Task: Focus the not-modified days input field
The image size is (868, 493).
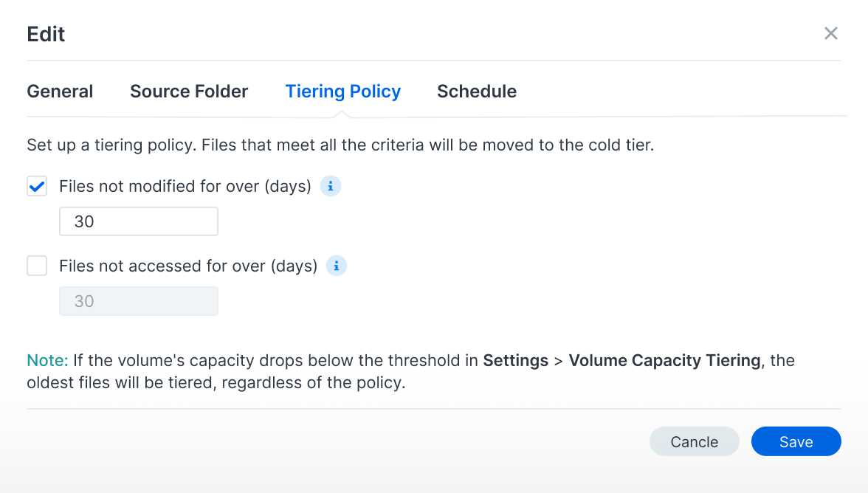Action: tap(139, 221)
